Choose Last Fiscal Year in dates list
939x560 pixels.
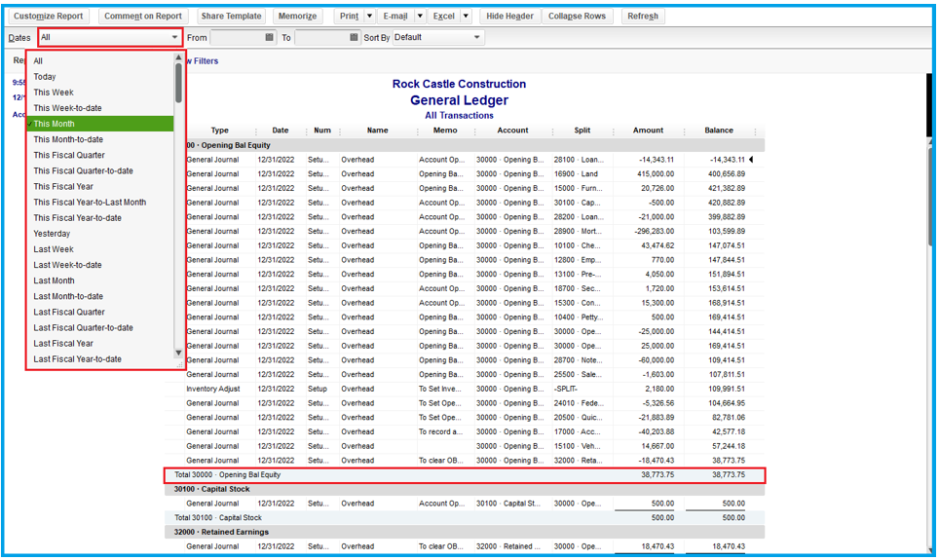click(x=63, y=343)
